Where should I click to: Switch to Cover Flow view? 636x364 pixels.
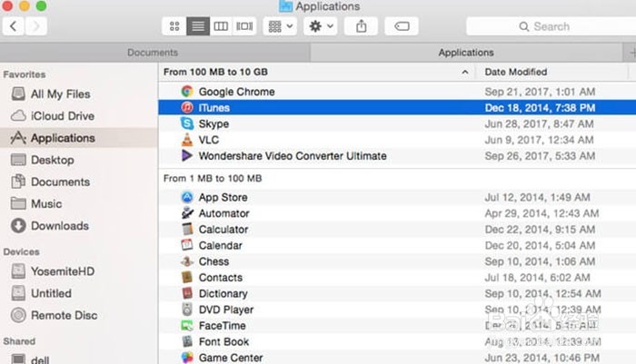point(244,26)
